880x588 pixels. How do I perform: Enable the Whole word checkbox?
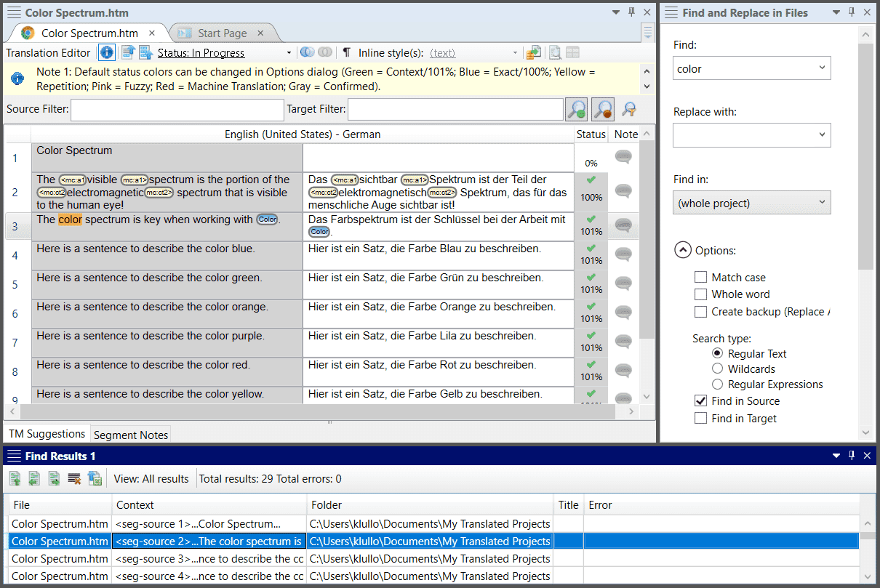pyautogui.click(x=700, y=294)
